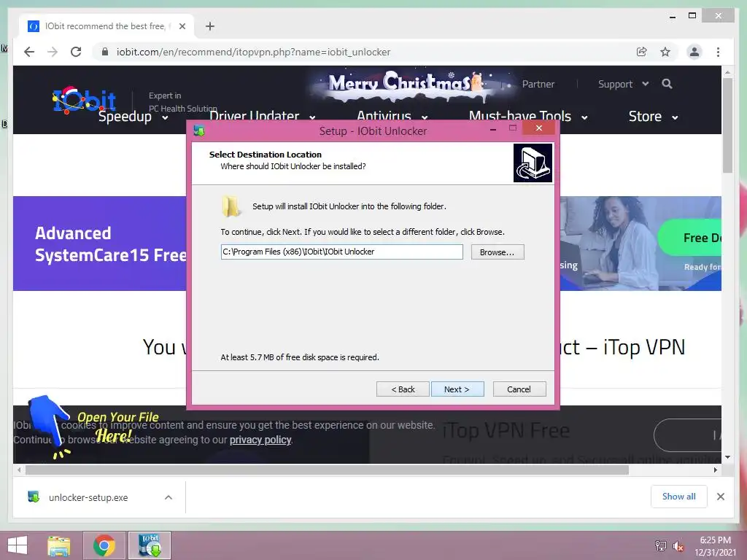This screenshot has height=560, width=747.
Task: Click the IObit logo on website
Action: (84, 100)
